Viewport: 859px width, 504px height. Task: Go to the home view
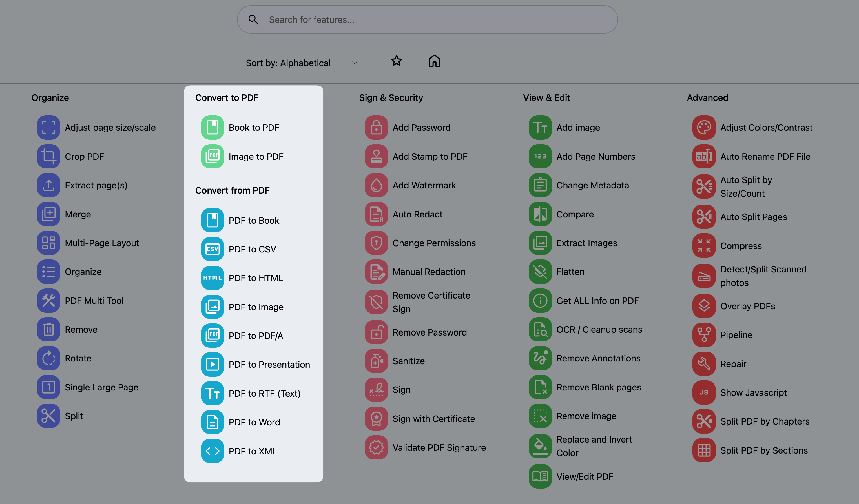click(x=434, y=61)
